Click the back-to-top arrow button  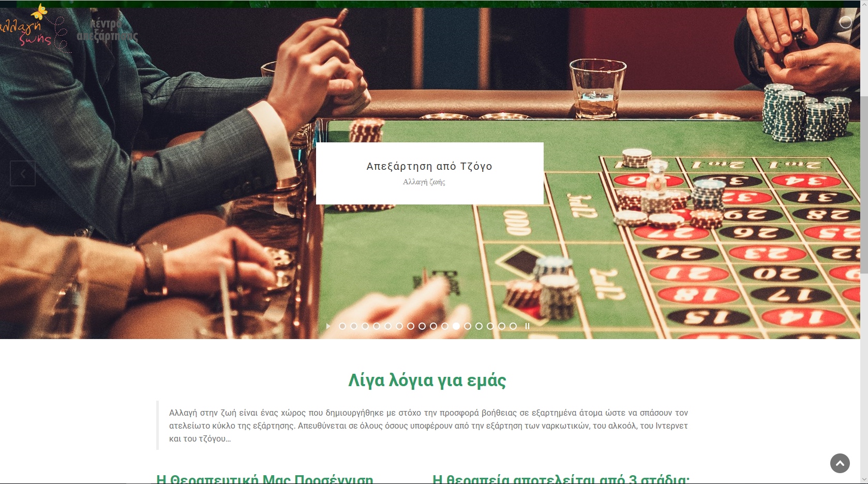coord(840,463)
